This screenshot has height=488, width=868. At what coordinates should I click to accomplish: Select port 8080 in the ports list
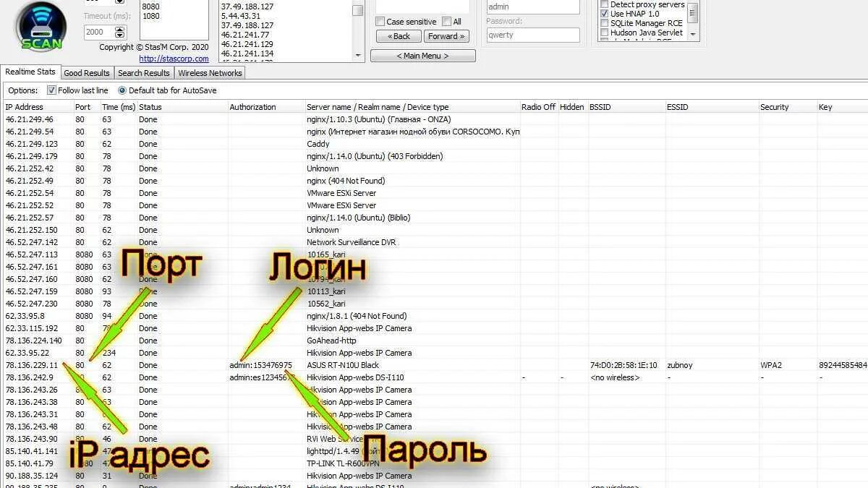[150, 7]
